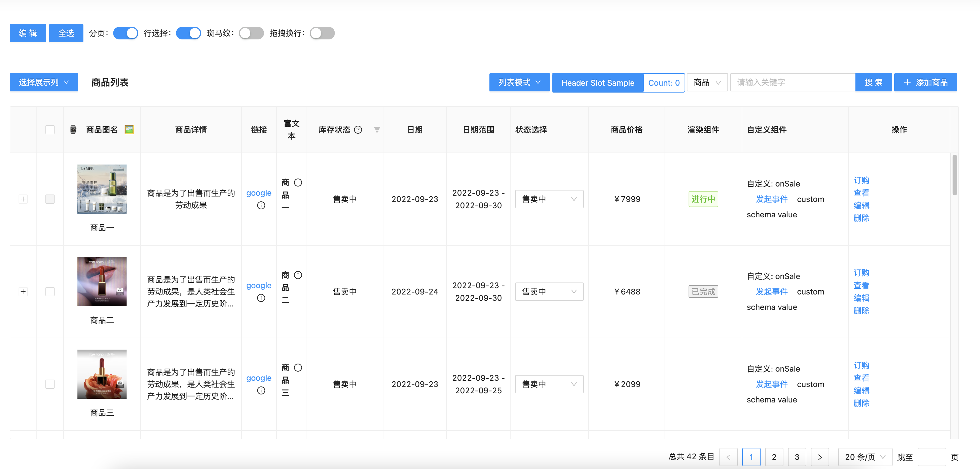980x469 pixels.
Task: Expand the first row with plus button
Action: [23, 199]
